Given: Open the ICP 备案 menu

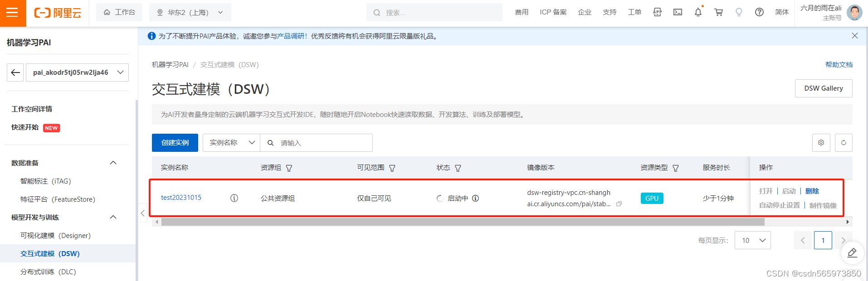Looking at the screenshot, I should click(553, 12).
